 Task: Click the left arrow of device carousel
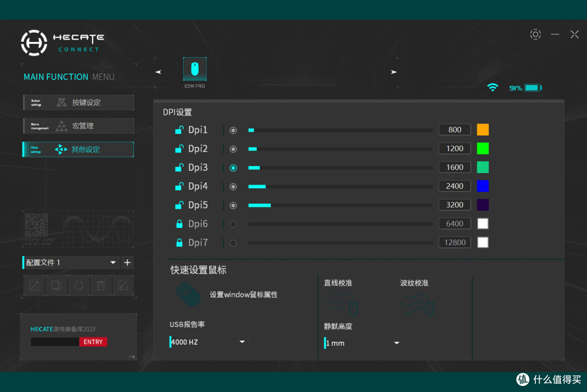pyautogui.click(x=158, y=72)
